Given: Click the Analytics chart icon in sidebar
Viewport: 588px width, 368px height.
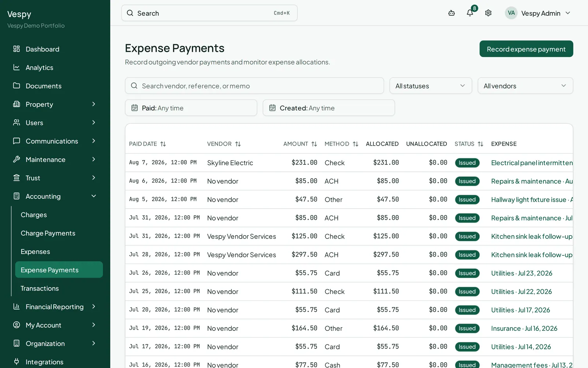Looking at the screenshot, I should [x=17, y=67].
